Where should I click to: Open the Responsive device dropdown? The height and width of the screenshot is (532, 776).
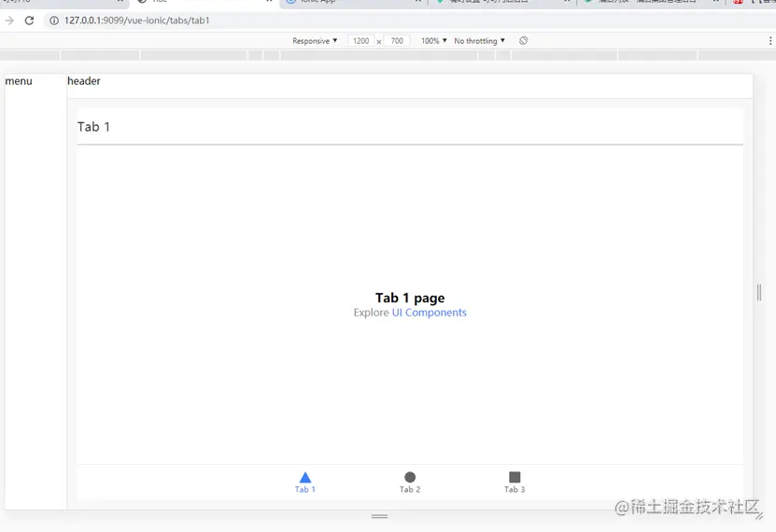point(315,40)
